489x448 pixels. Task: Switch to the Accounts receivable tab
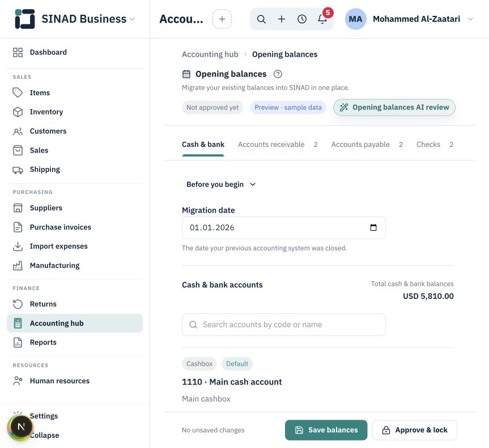pyautogui.click(x=278, y=145)
